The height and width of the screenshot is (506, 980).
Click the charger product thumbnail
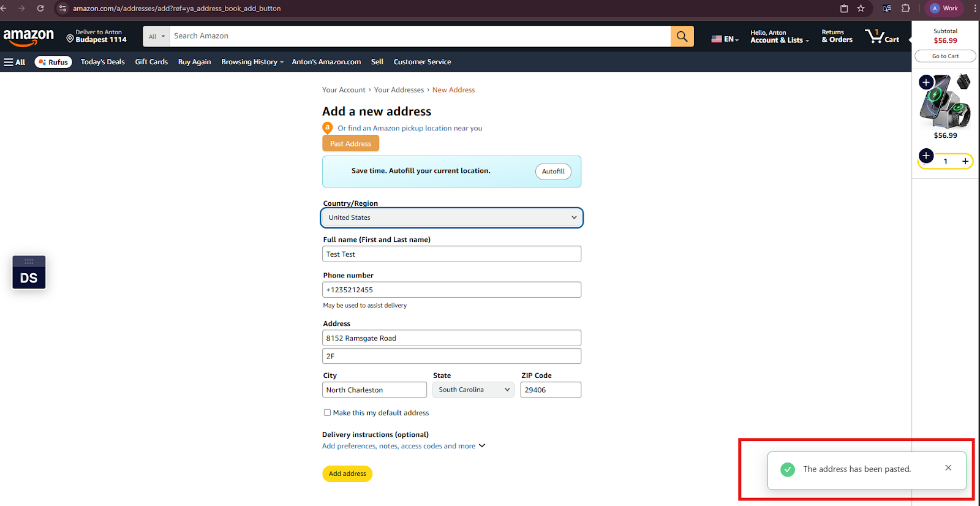[945, 101]
